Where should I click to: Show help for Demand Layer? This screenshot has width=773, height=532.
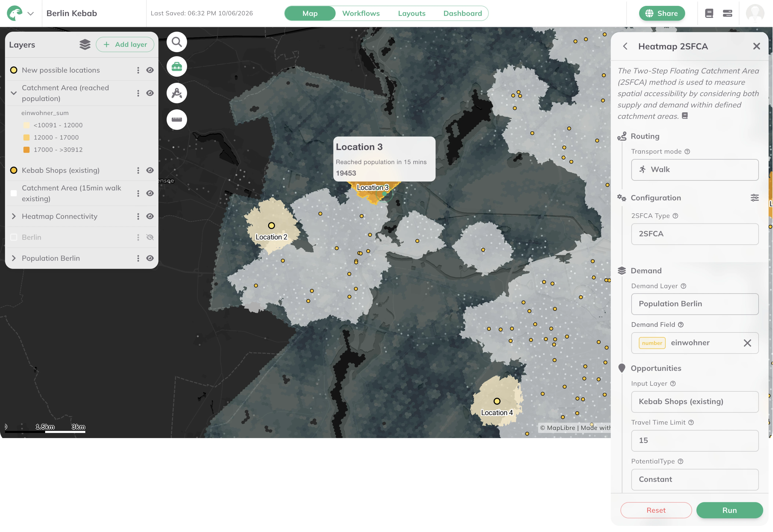tap(683, 286)
